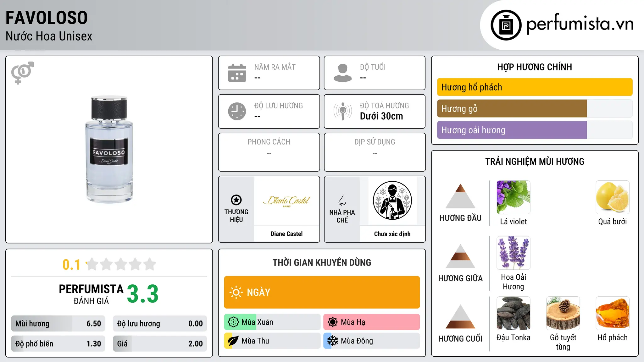This screenshot has width=644, height=362.
Task: Select the Ngày time-of-day bar
Action: coord(322,292)
